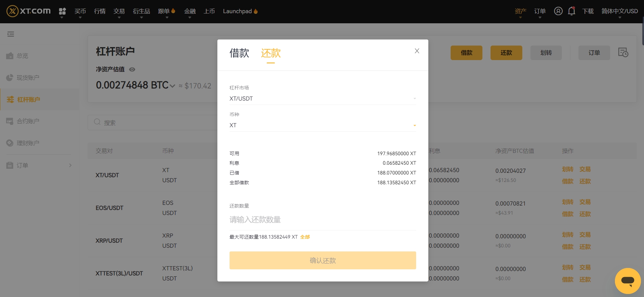Image resolution: width=644 pixels, height=297 pixels.
Task: Expand the 订单 sidebar arrow
Action: tap(70, 165)
